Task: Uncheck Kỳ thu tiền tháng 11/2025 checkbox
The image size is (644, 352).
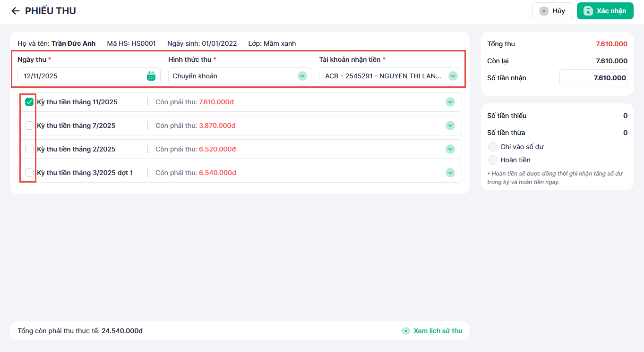Action: (x=29, y=102)
